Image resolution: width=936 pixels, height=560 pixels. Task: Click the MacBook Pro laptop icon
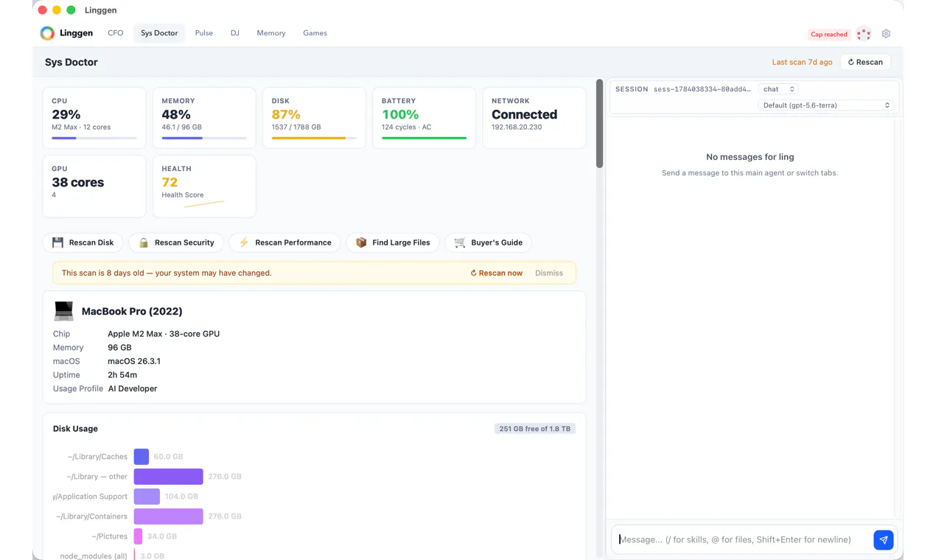[x=64, y=311]
